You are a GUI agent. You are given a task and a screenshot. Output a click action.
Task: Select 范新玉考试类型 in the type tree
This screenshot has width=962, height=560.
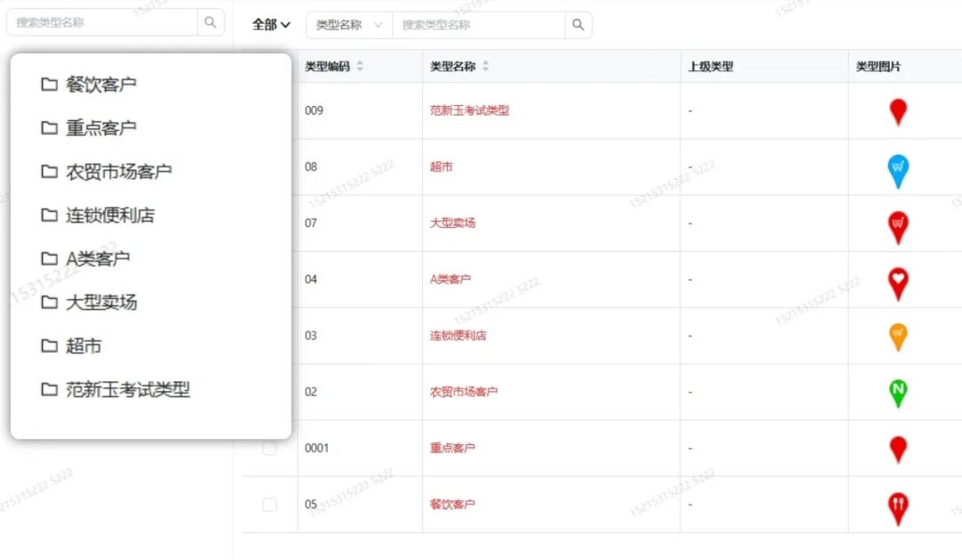coord(128,389)
